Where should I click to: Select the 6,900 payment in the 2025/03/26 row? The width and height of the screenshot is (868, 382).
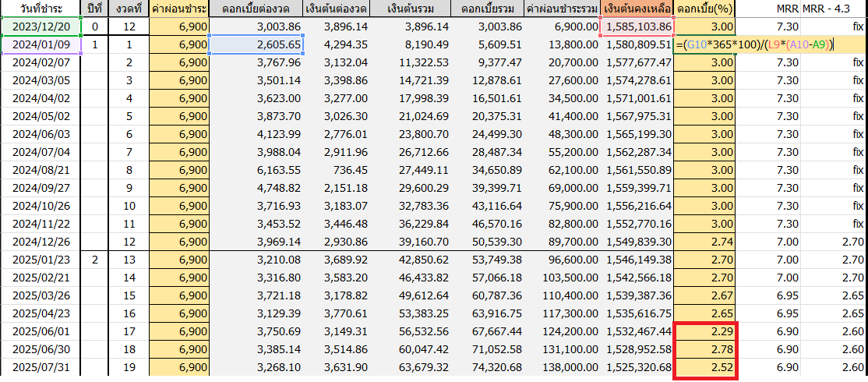click(178, 295)
